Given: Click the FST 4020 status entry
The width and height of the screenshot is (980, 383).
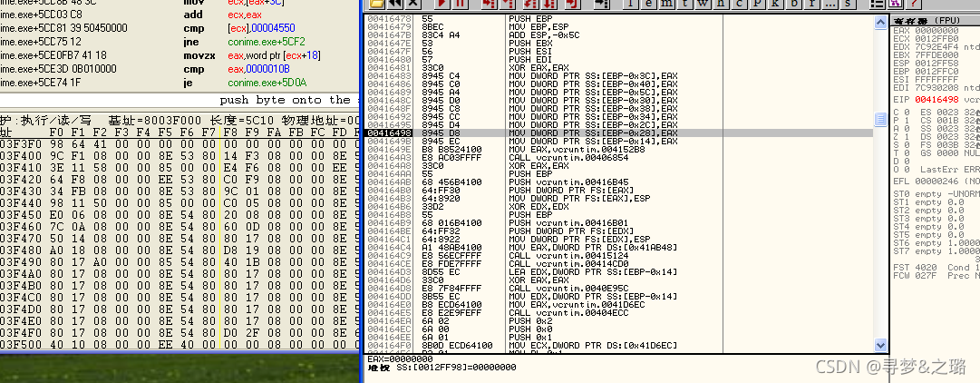Looking at the screenshot, I should click(918, 268).
